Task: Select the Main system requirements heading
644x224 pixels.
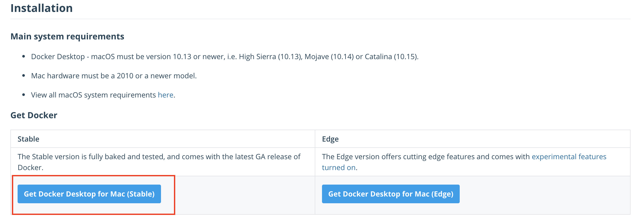Action: pos(67,36)
